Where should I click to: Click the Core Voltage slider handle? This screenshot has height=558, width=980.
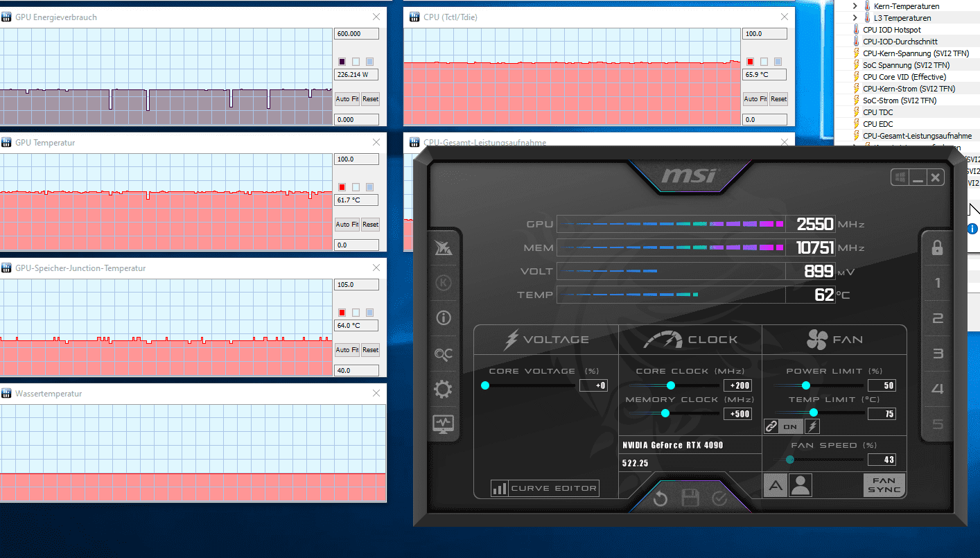(x=484, y=385)
